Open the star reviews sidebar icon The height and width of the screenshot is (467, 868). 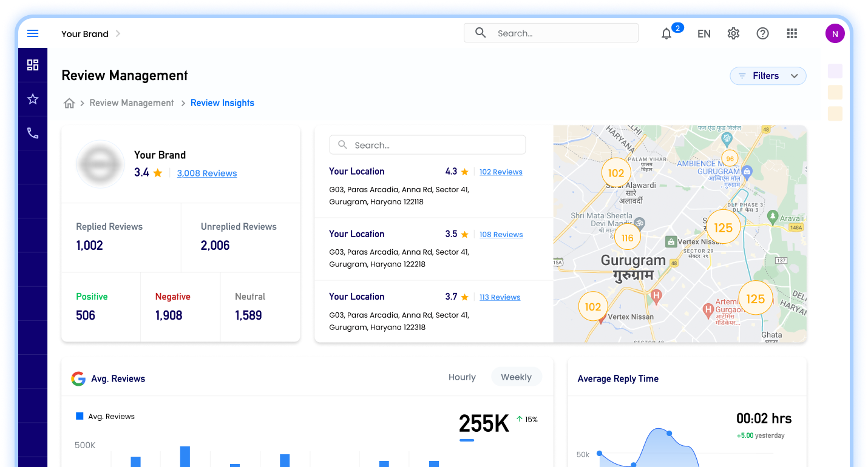tap(33, 99)
